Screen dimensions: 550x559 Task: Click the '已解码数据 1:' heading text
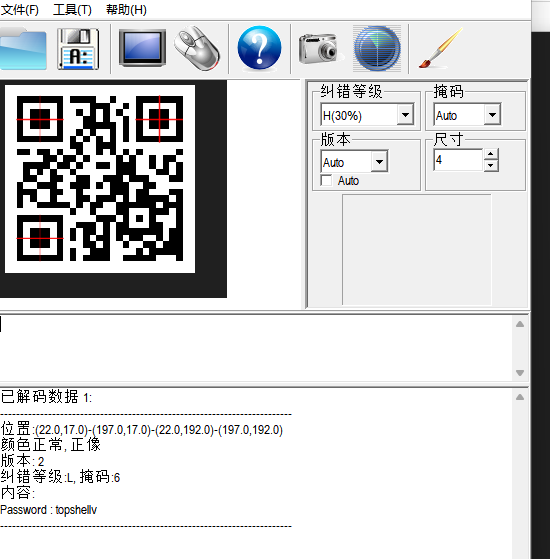tap(46, 396)
